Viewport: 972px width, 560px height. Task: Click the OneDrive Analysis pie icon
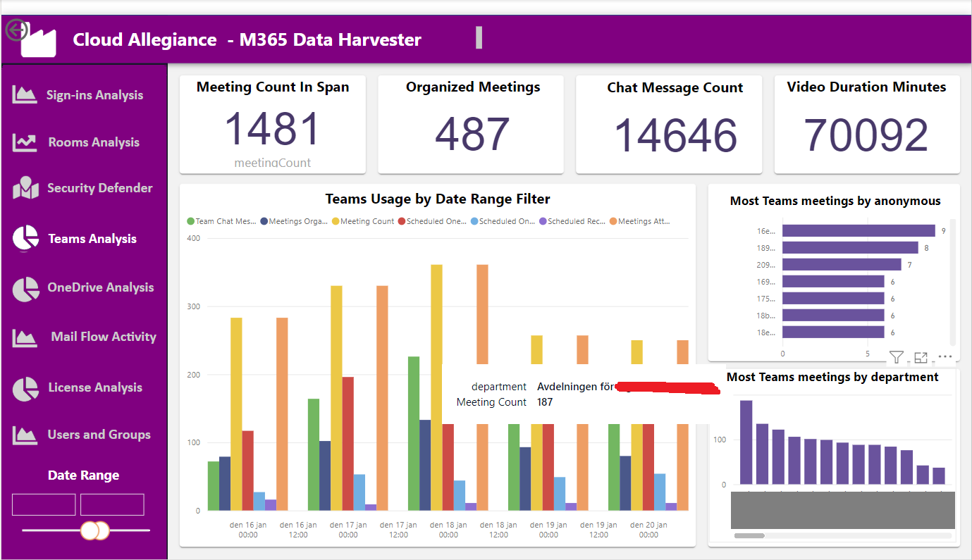click(x=26, y=289)
